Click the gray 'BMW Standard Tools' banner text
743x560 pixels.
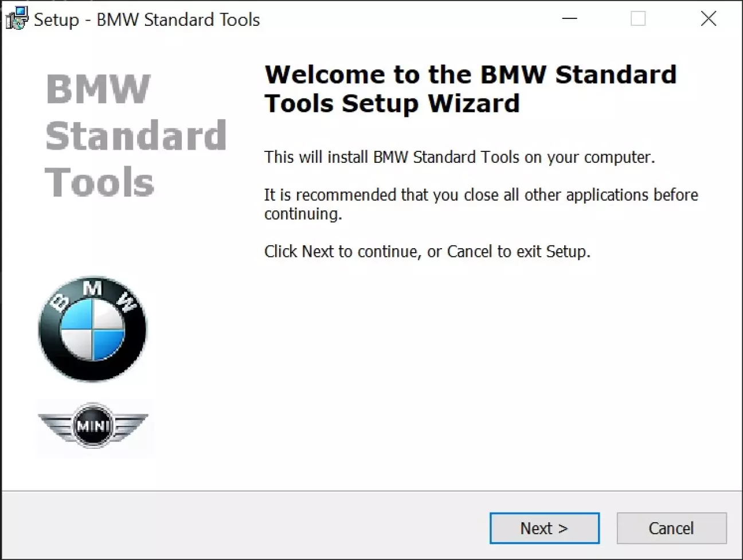(x=136, y=136)
